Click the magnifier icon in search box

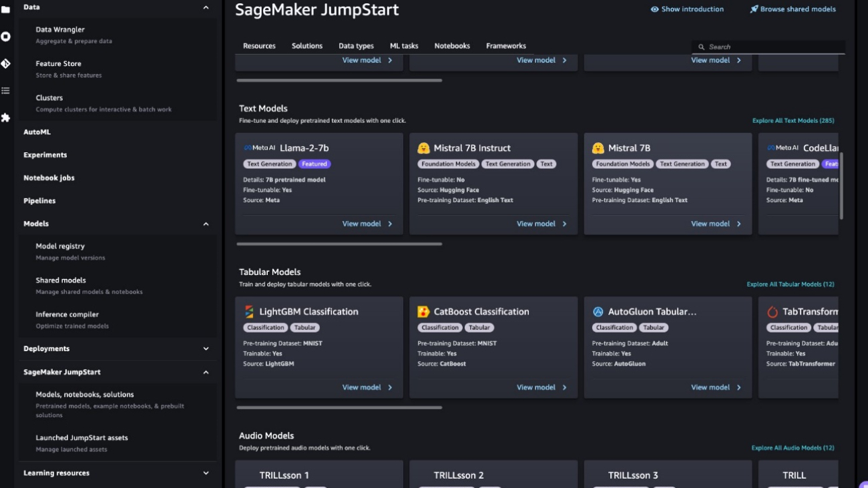(x=701, y=47)
